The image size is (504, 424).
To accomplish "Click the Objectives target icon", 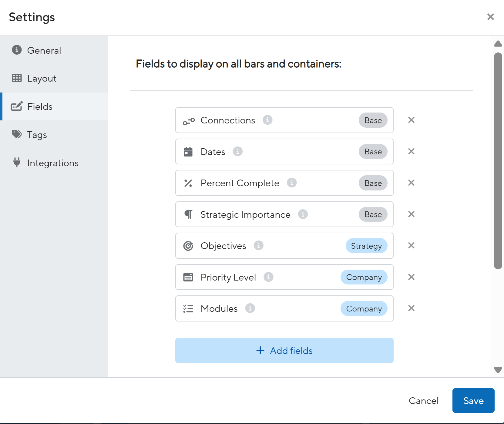I will pyautogui.click(x=188, y=246).
